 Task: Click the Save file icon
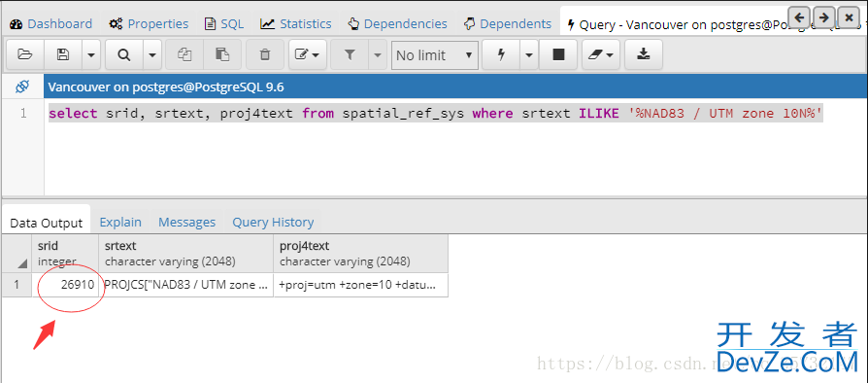63,54
